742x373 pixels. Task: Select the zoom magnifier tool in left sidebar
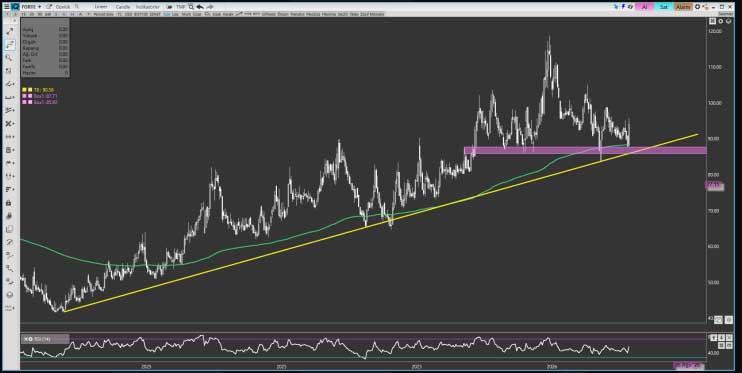[x=9, y=57]
